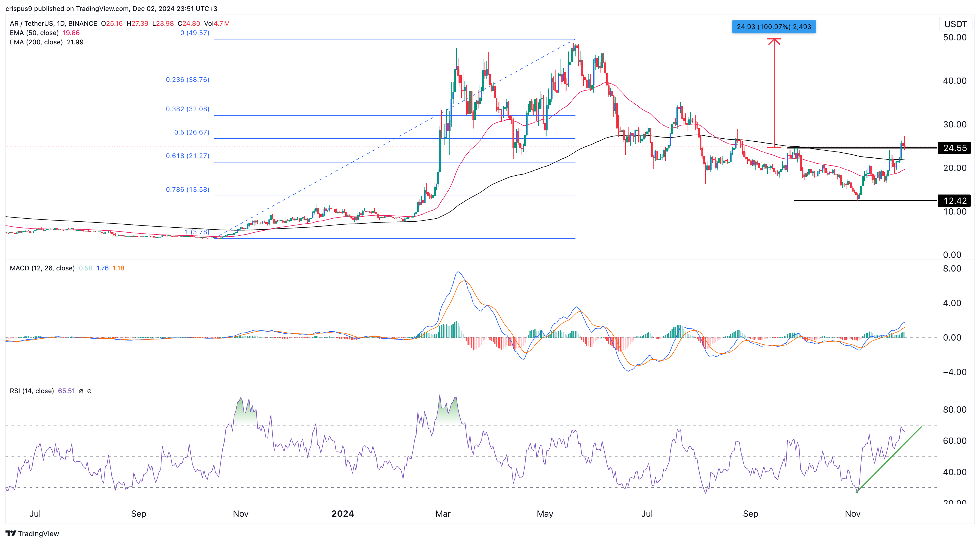Click the published-by crispus9 header text
This screenshot has height=543, width=980.
pos(112,8)
